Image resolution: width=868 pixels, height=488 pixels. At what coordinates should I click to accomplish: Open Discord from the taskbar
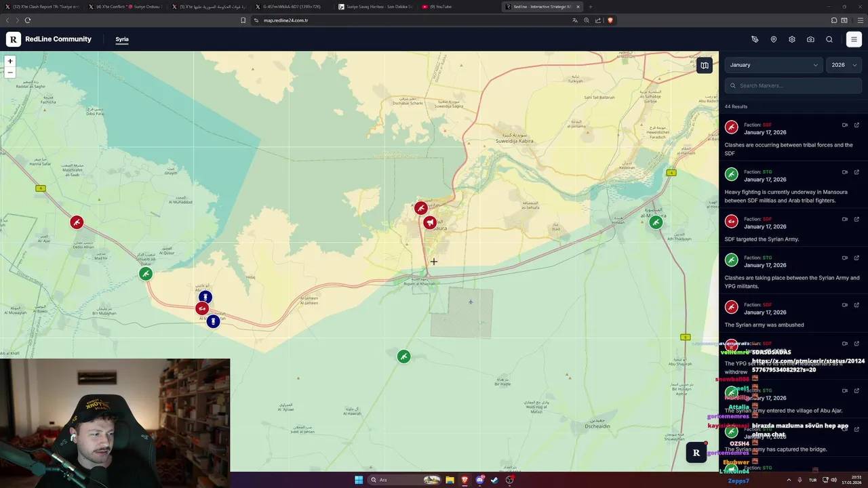[x=480, y=480]
